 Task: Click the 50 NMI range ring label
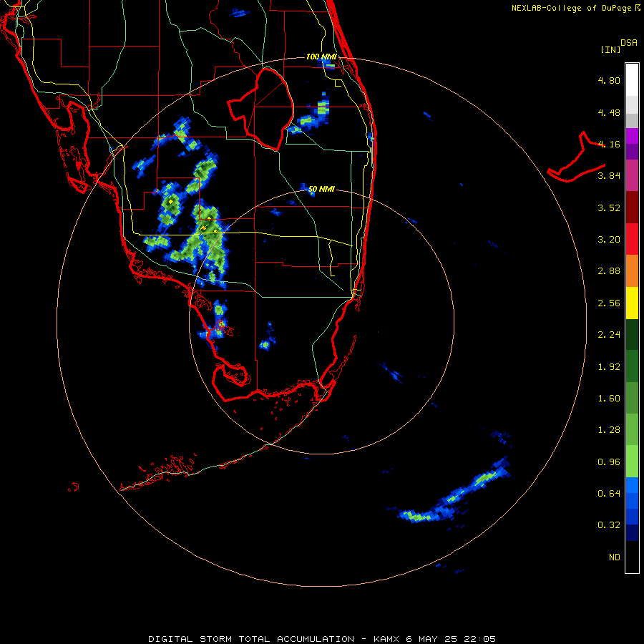[321, 189]
